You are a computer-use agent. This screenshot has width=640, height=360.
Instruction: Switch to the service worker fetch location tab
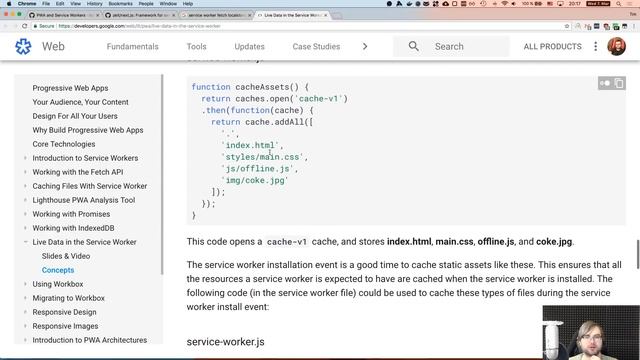216,15
